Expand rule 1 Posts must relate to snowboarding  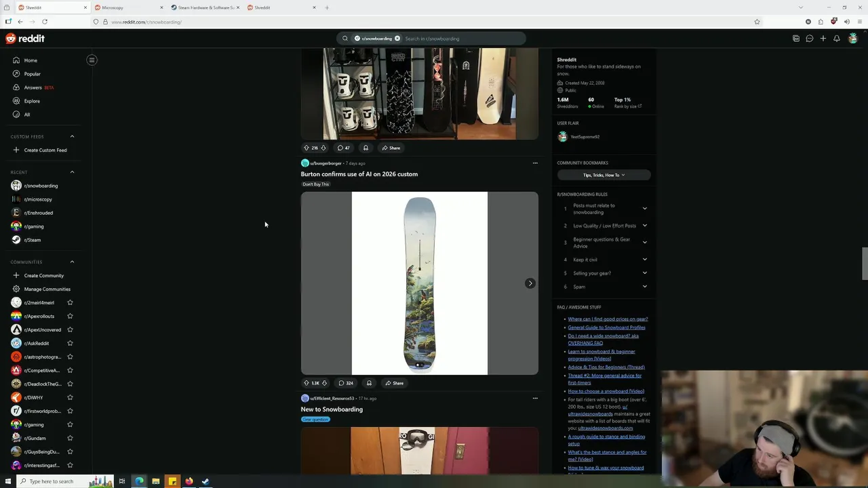click(644, 209)
